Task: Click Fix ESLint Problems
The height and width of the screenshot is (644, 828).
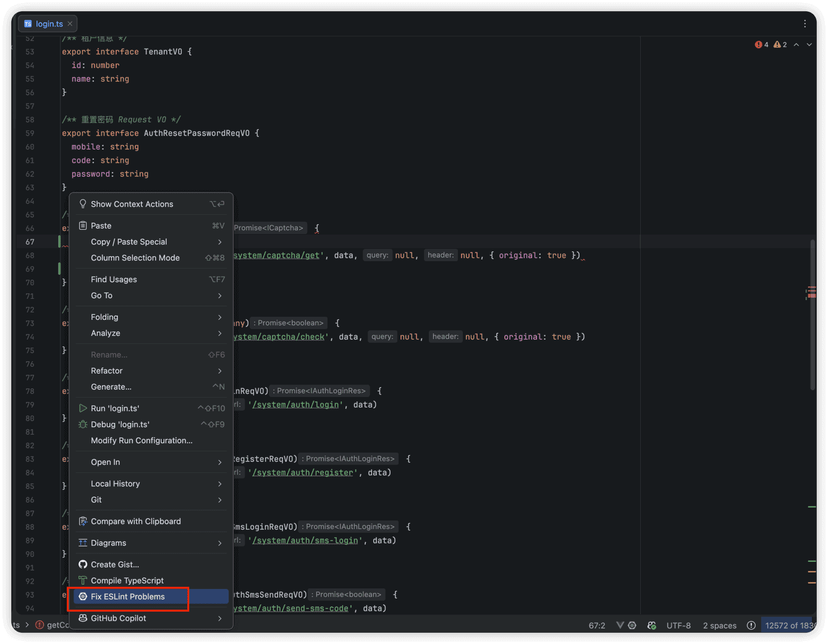Action: tap(151, 596)
